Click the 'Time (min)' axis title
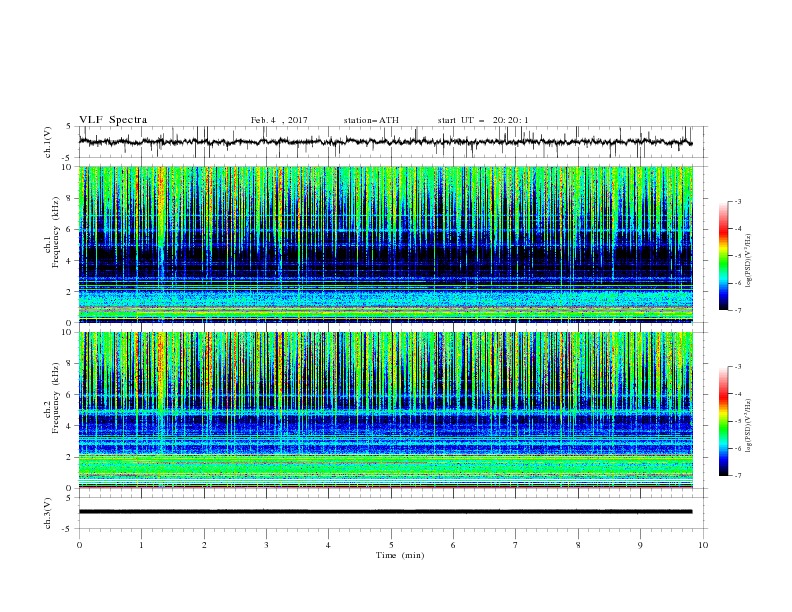 pyautogui.click(x=400, y=555)
